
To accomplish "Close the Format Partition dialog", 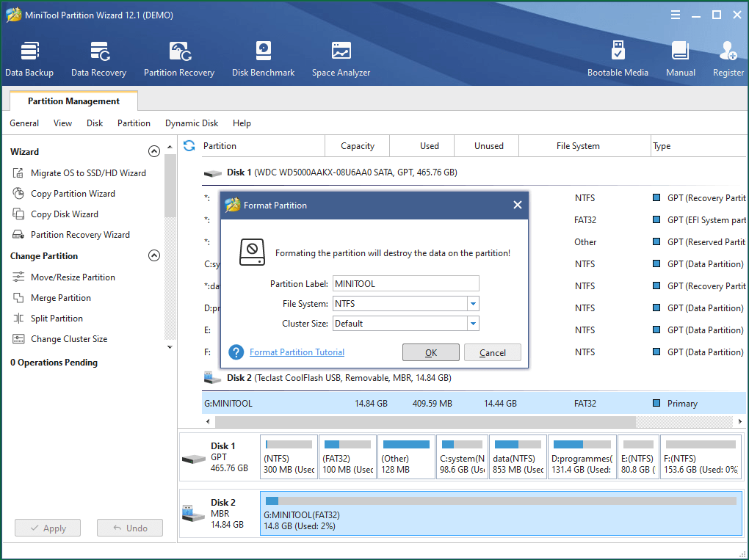I will click(x=518, y=205).
